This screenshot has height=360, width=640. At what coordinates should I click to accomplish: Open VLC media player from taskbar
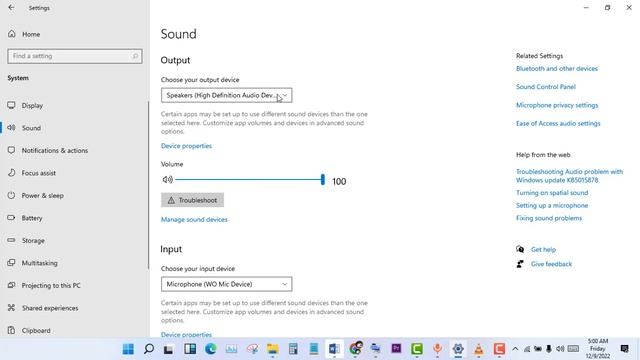coord(478,349)
